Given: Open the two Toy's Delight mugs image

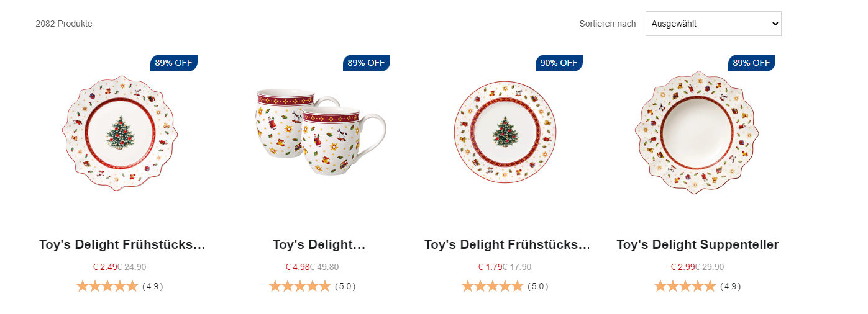Looking at the screenshot, I should [318, 133].
